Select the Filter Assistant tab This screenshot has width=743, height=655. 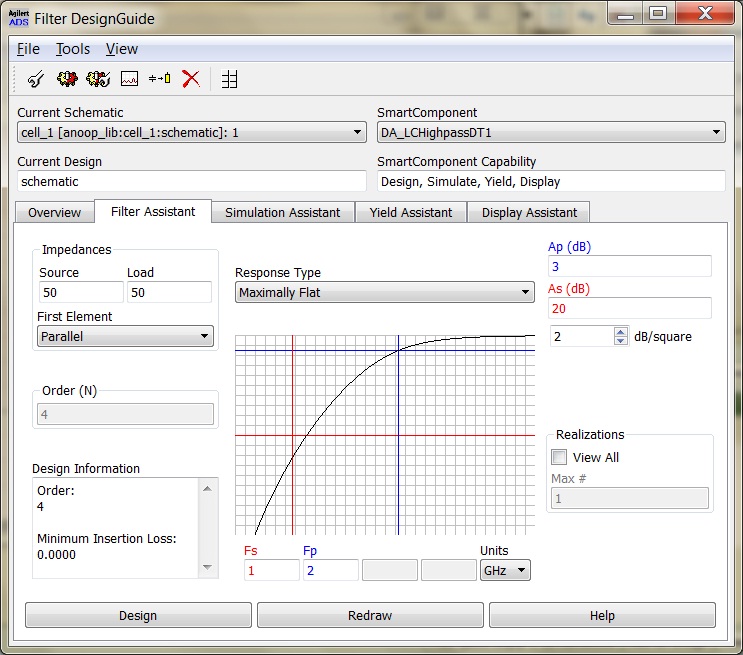click(x=153, y=211)
